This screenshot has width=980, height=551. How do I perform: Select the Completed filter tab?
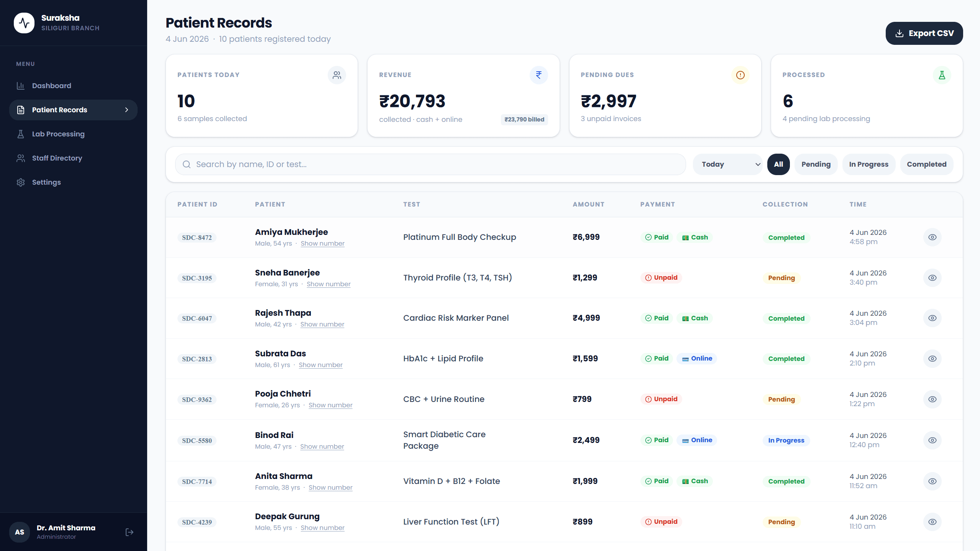(x=926, y=164)
